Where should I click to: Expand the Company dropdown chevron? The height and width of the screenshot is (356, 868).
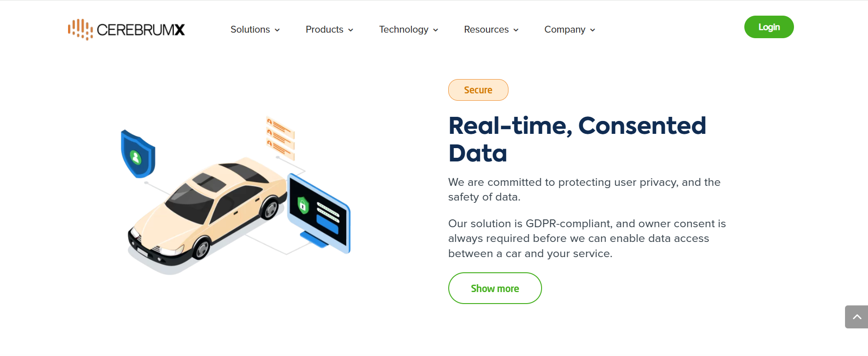tap(593, 30)
